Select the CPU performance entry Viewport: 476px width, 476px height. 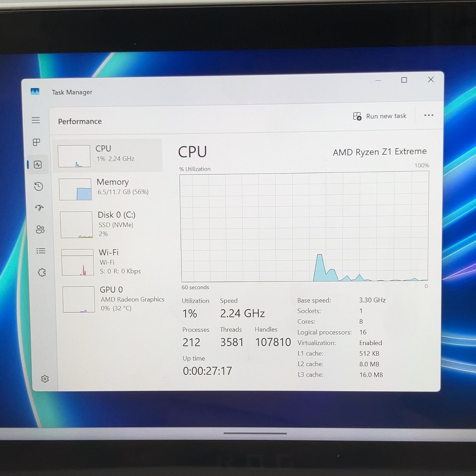coord(108,155)
